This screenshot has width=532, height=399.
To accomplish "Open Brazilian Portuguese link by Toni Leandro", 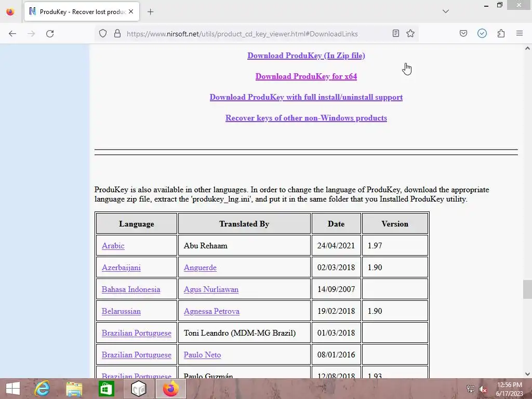I will [x=137, y=333].
